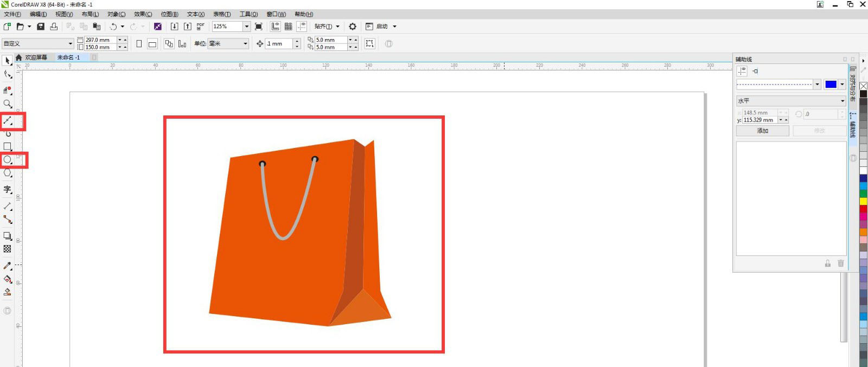The image size is (868, 367).
Task: Save the document with disk icon
Action: pyautogui.click(x=41, y=26)
